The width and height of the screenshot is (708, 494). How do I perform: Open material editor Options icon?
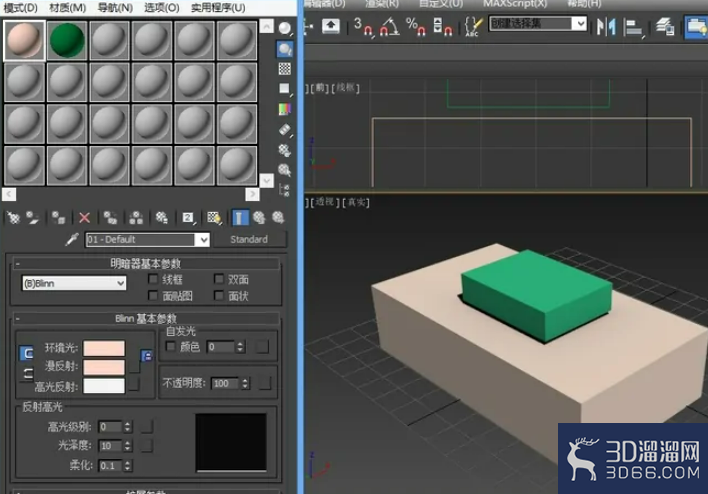coord(284,150)
